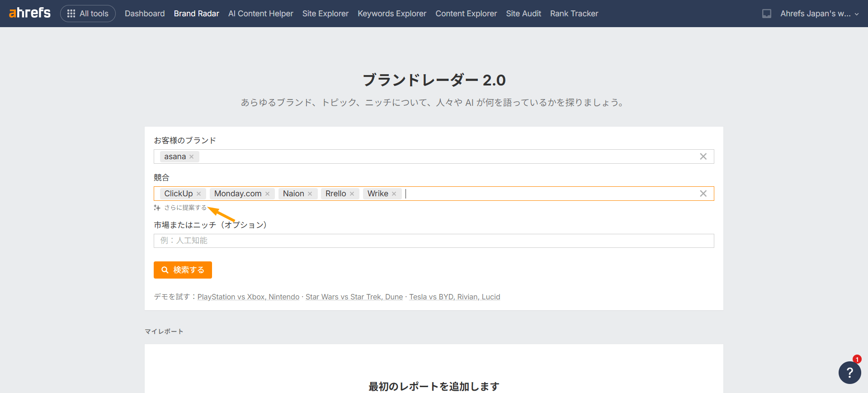Click the Wrike tag text
The image size is (868, 393).
tap(378, 194)
